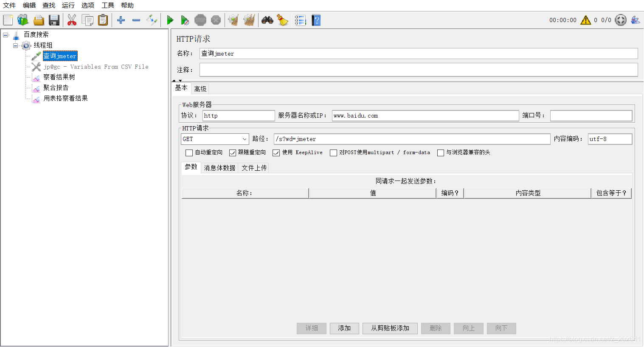This screenshot has width=644, height=347.
Task: Click the 向上 button
Action: tap(469, 328)
